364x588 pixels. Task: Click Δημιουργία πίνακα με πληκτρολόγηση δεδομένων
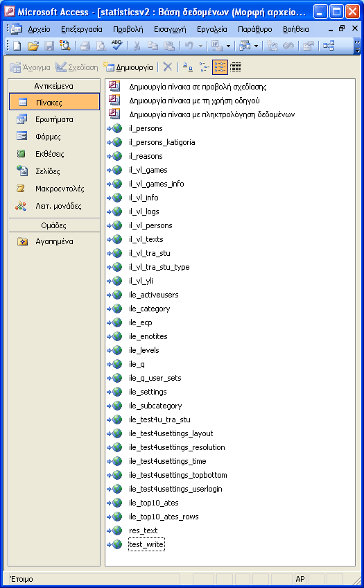[x=211, y=114]
